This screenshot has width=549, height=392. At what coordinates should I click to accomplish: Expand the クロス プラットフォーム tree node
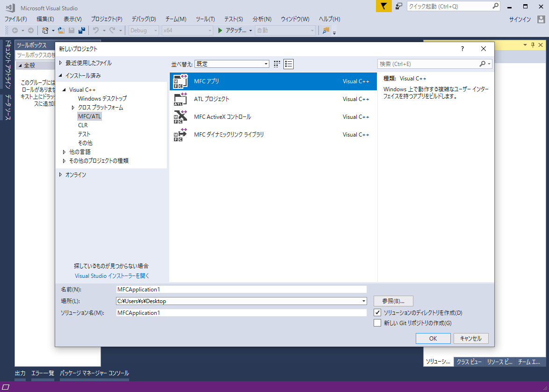[73, 108]
